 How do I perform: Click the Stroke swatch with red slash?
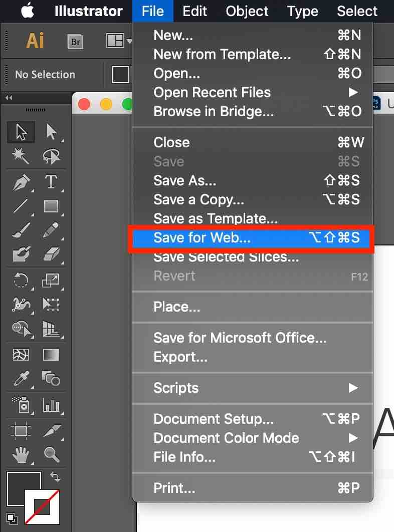click(x=42, y=507)
